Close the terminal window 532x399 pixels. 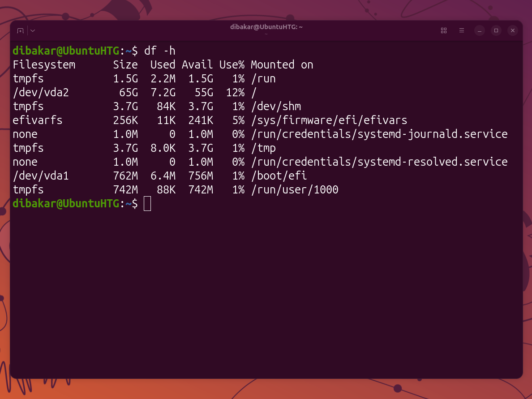tap(513, 30)
